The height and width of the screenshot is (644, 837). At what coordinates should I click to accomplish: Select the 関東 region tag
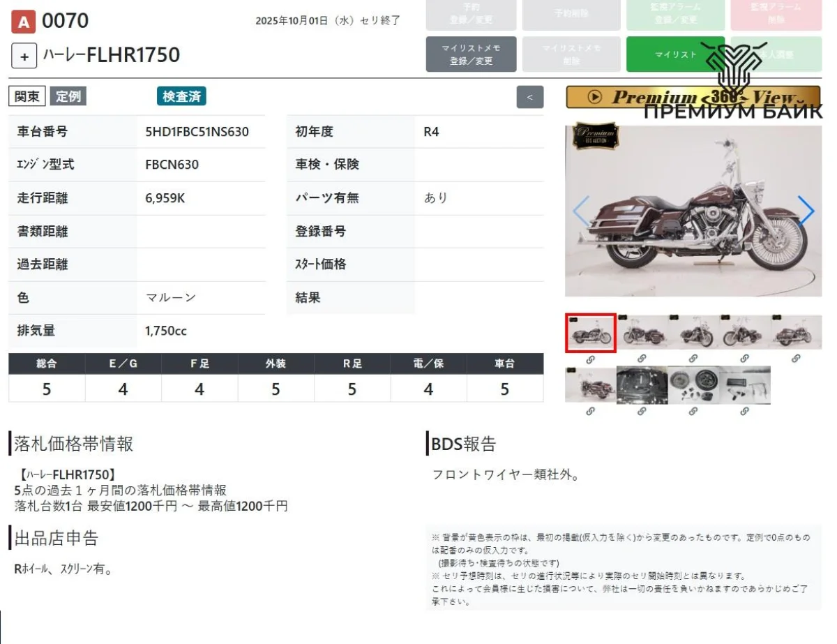pos(27,96)
